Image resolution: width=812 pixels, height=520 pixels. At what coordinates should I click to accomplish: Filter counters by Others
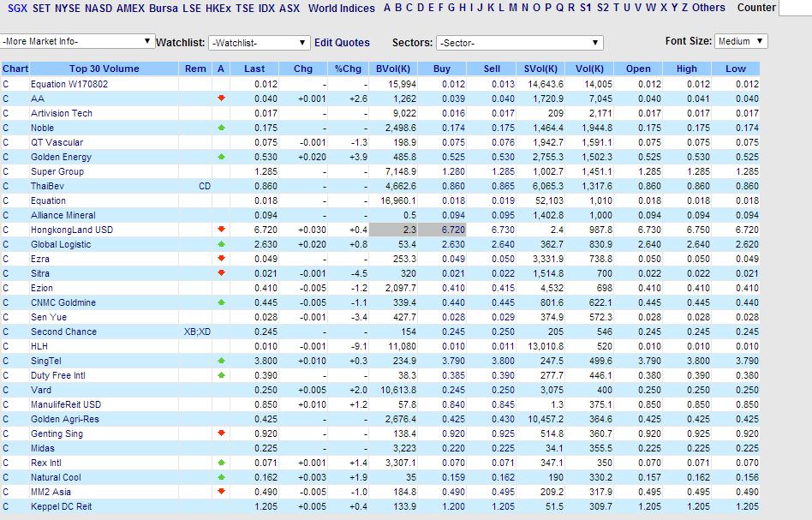(x=708, y=8)
